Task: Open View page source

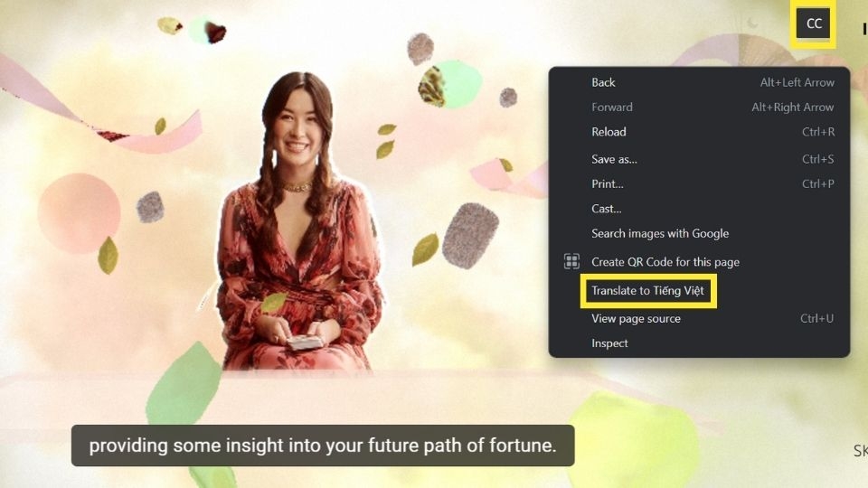Action: tap(699, 319)
